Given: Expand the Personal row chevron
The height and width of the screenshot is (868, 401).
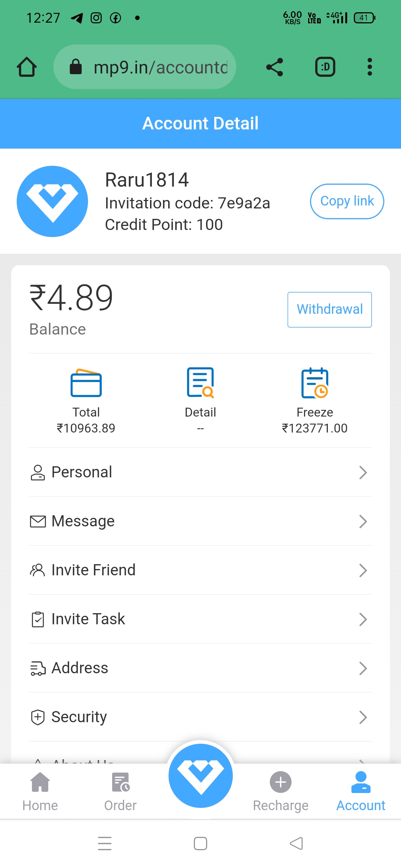Looking at the screenshot, I should (x=363, y=472).
